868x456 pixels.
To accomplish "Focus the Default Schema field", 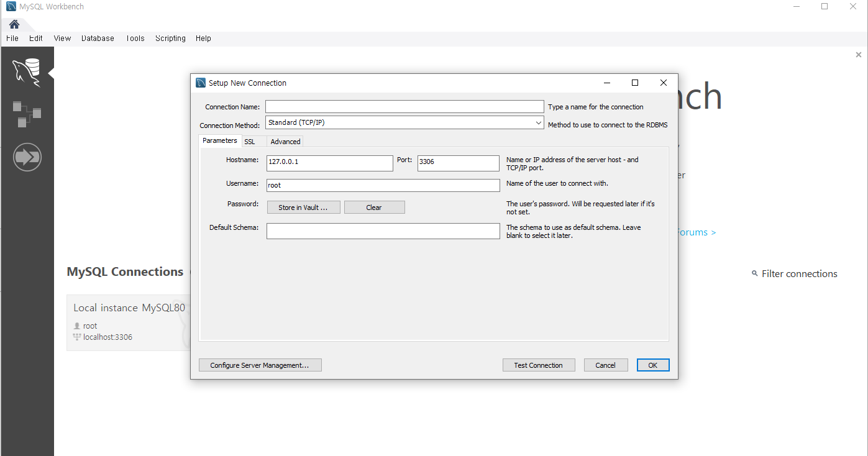I will 383,231.
